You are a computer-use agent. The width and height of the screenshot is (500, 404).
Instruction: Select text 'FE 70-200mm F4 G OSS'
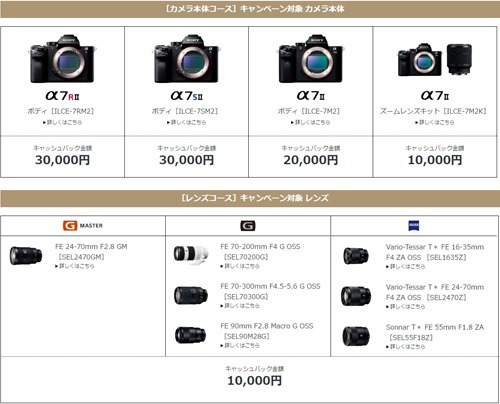click(x=260, y=247)
